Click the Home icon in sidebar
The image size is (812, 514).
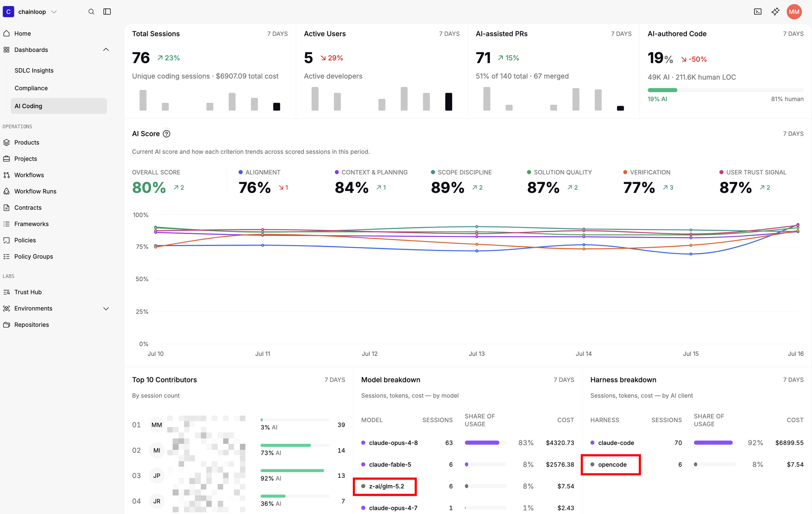[6, 33]
